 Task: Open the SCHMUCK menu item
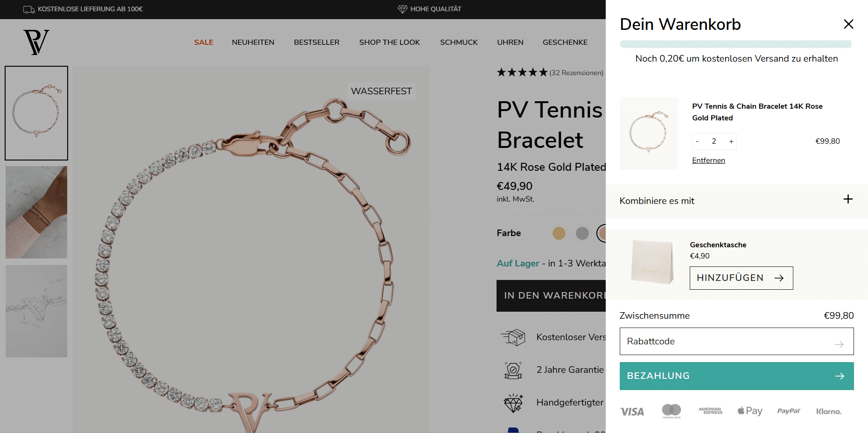tap(459, 42)
